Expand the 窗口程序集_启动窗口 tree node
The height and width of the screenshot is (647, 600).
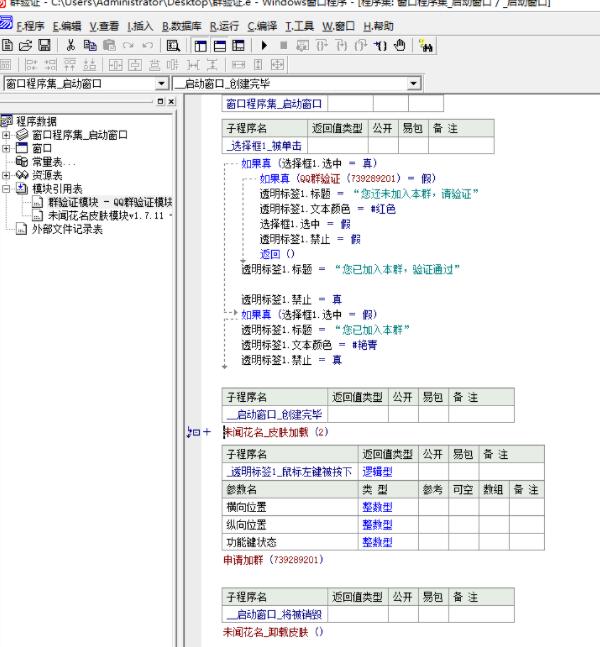pyautogui.click(x=6, y=135)
